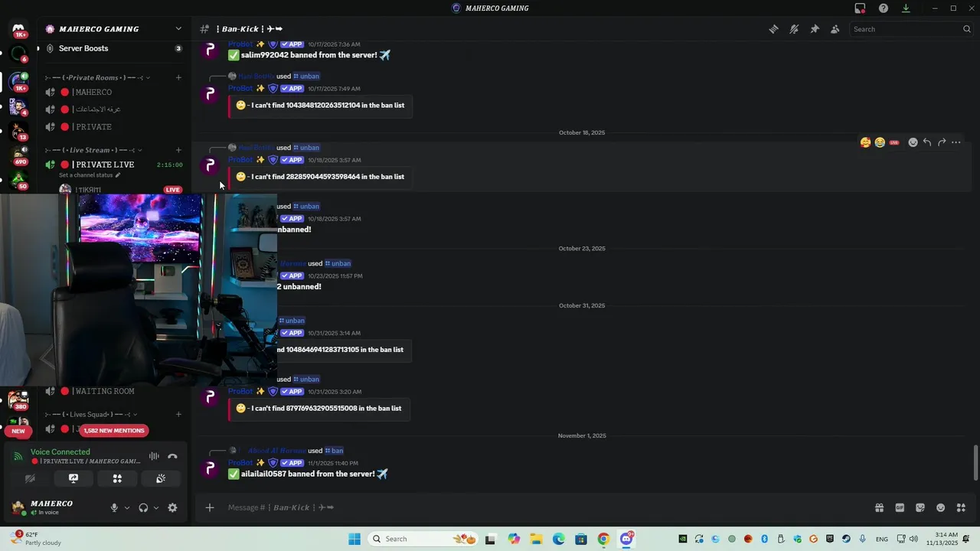Click the ban command link
Viewport: 980px width, 551px height.
334,451
